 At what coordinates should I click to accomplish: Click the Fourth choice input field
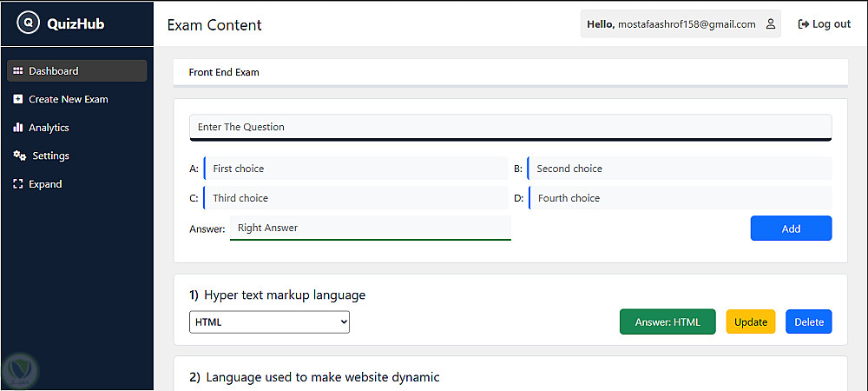tap(681, 198)
